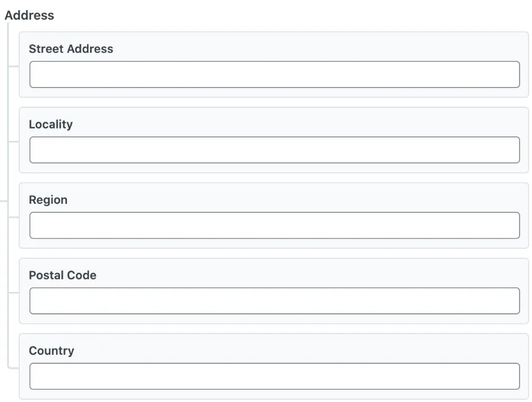Click the Postal Code label text
This screenshot has height=402, width=532.
(62, 275)
